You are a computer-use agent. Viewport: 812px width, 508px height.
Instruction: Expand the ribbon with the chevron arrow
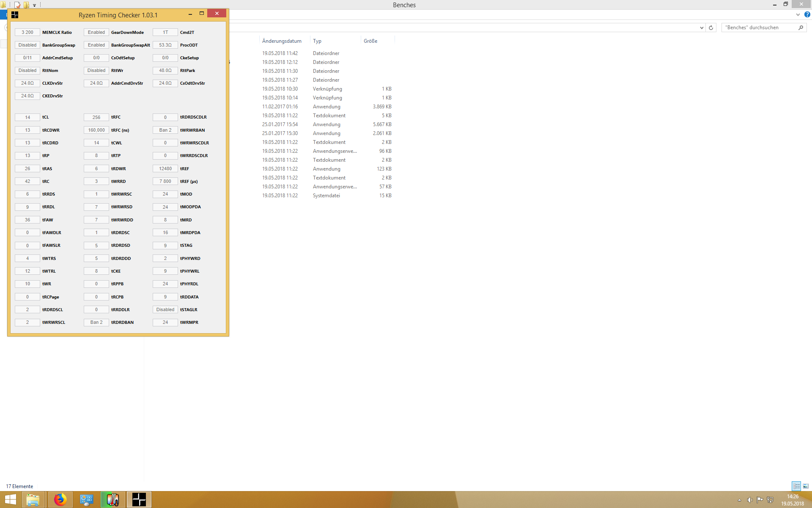(x=798, y=14)
